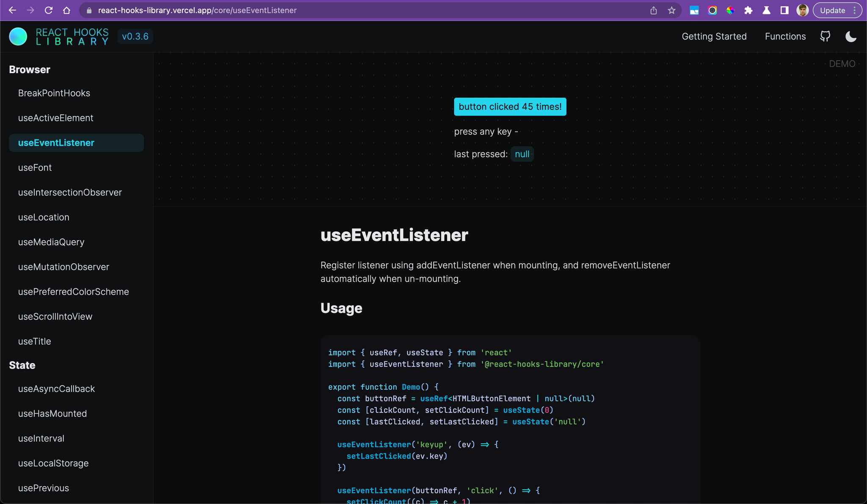The width and height of the screenshot is (867, 504).
Task: Open useAsyncCallback in the sidebar
Action: click(x=56, y=389)
